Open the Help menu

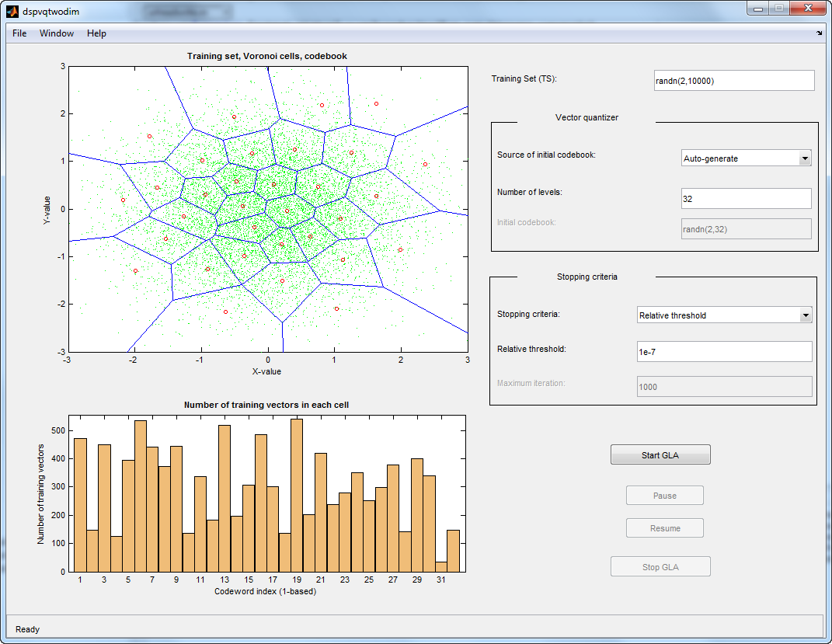click(x=96, y=33)
